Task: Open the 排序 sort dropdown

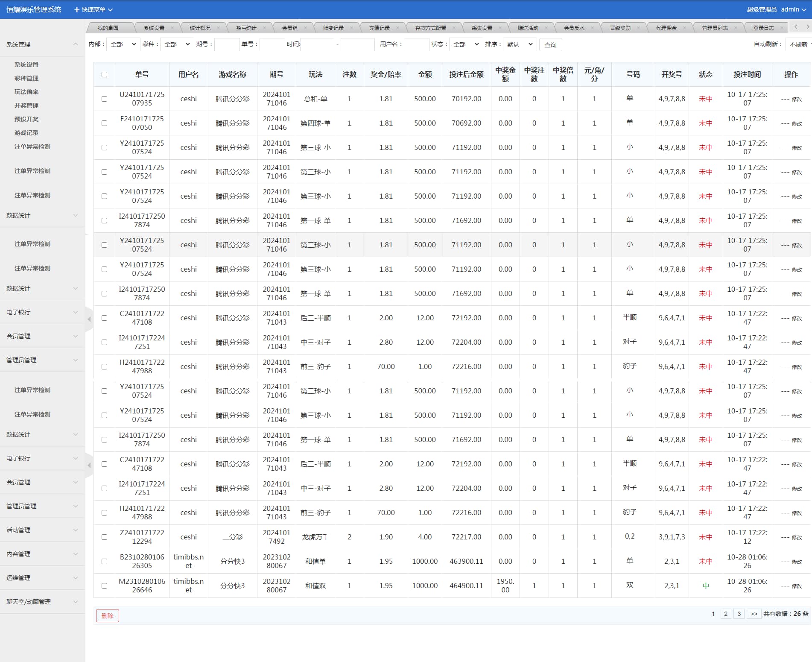Action: pos(520,44)
